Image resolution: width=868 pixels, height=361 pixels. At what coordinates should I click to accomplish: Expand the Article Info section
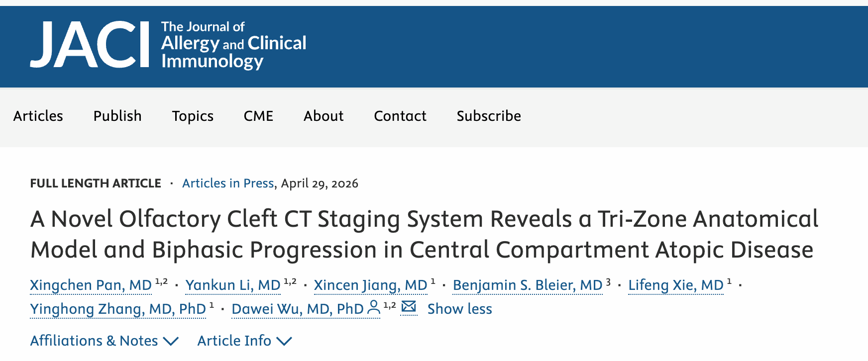[244, 341]
